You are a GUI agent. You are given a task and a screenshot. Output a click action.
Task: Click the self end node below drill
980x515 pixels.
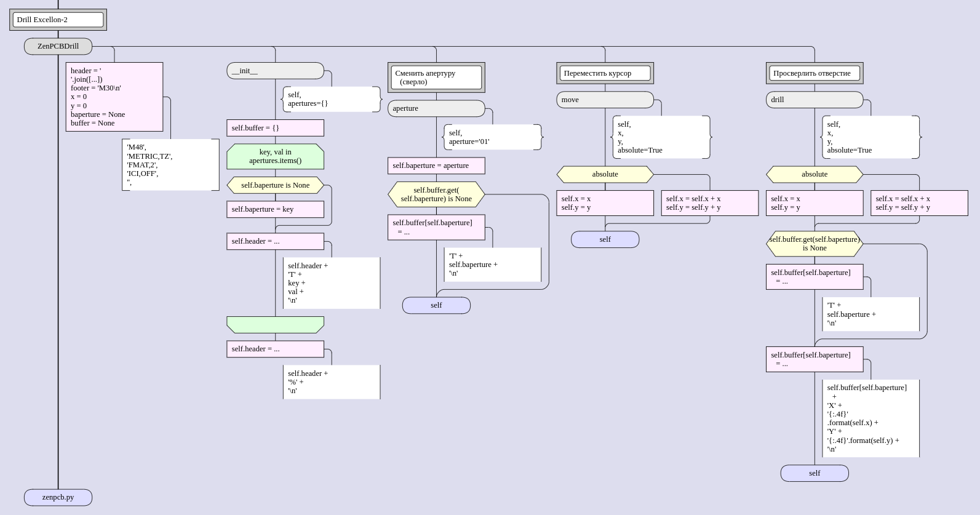tap(814, 473)
